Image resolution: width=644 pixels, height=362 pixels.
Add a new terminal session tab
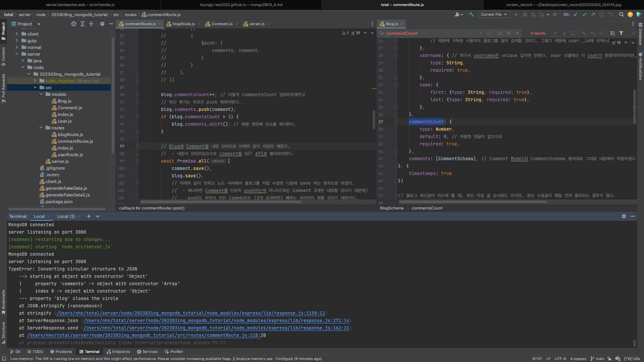[x=89, y=216]
